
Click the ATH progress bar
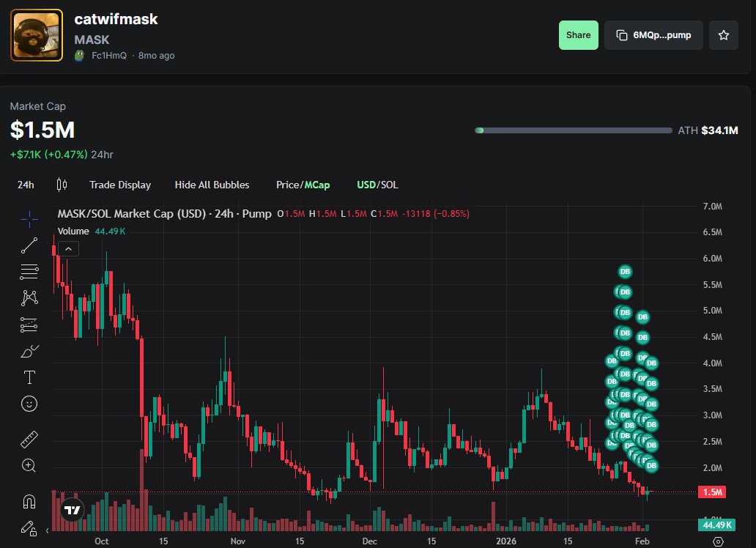(574, 130)
